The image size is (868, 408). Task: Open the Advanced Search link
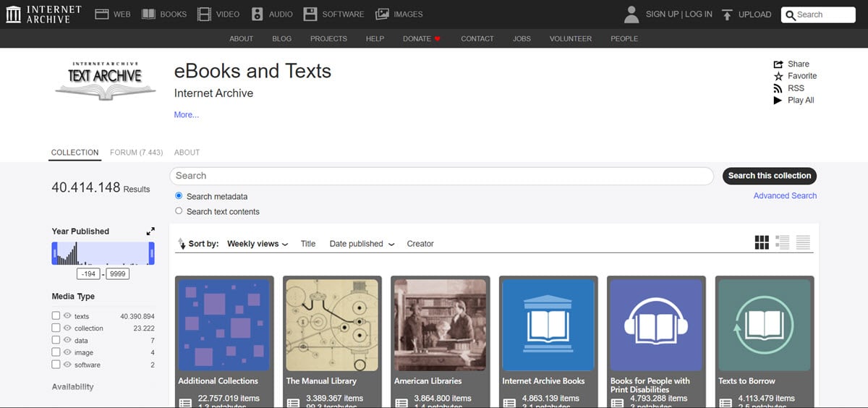pyautogui.click(x=785, y=196)
